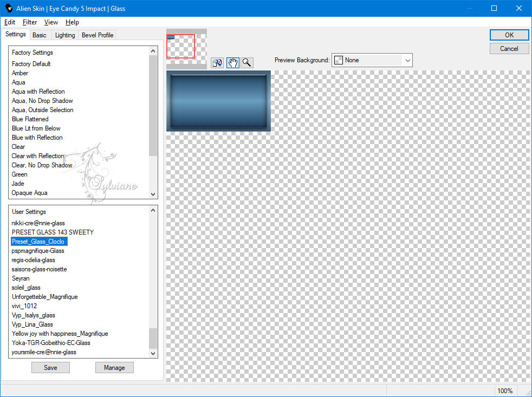Select the Blue Flattened preset
This screenshot has height=397, width=532.
point(30,119)
